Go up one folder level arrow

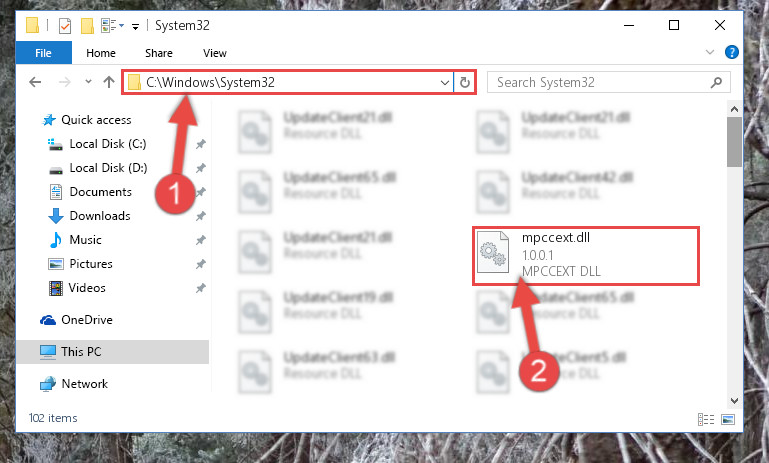[109, 82]
